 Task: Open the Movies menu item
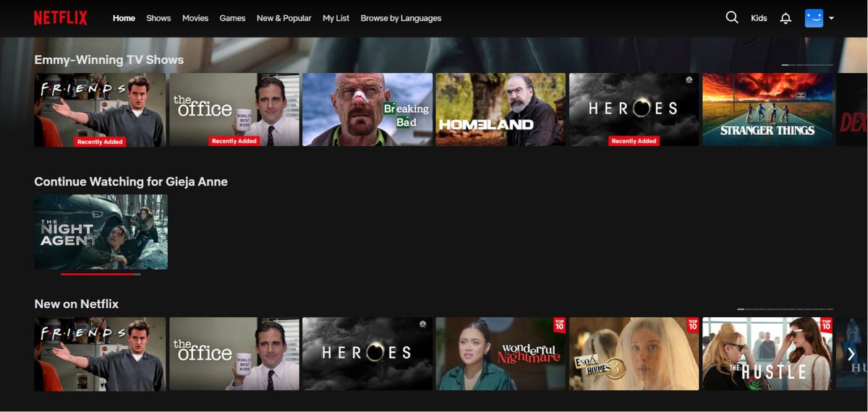195,18
